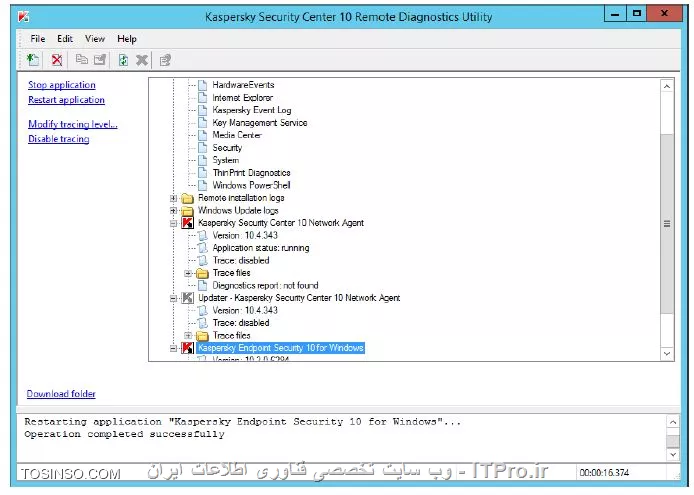Click the tree pane vertical scrollbar thumb
694x495 pixels.
[x=667, y=224]
